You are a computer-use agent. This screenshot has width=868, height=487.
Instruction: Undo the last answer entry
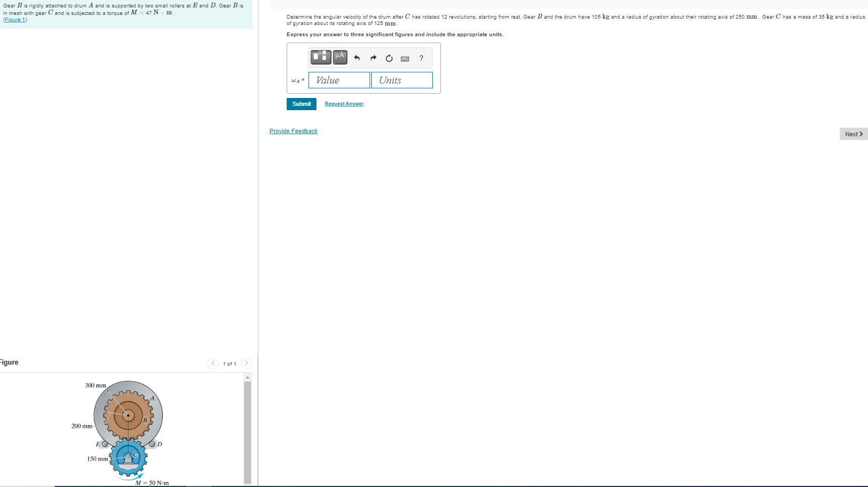pos(356,58)
